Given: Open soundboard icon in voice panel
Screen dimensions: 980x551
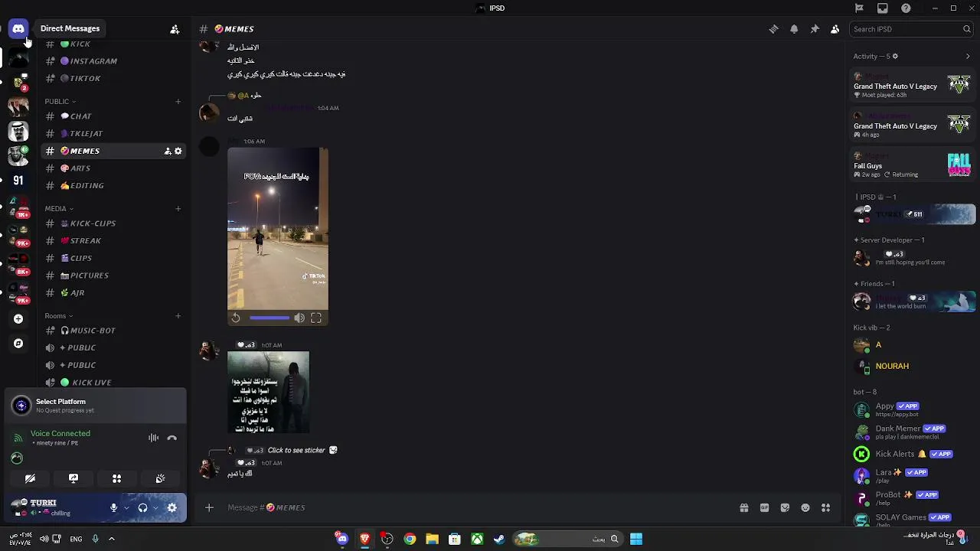Looking at the screenshot, I should [160, 478].
